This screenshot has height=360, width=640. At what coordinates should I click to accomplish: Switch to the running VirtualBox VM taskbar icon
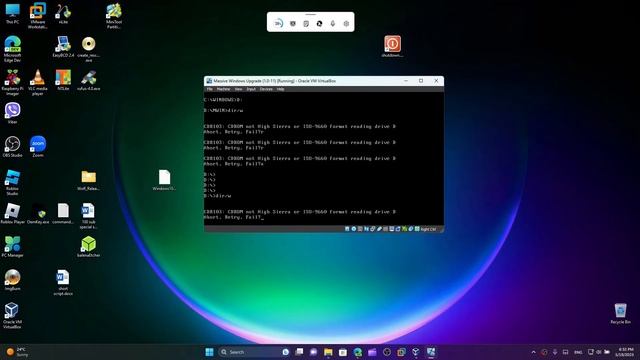(431, 352)
